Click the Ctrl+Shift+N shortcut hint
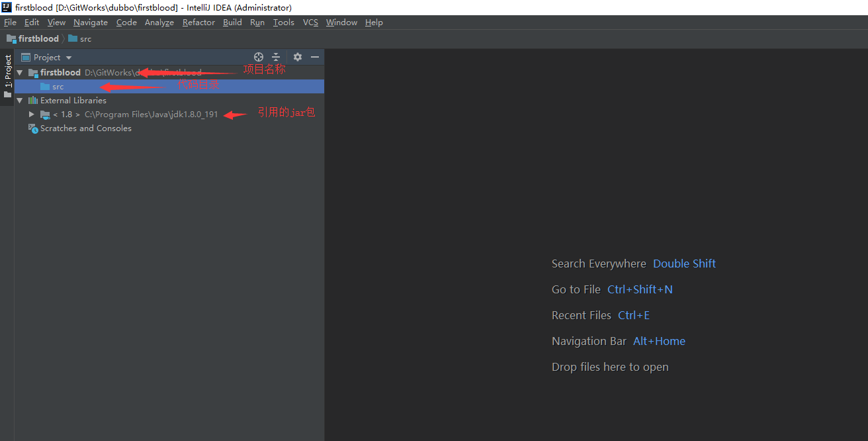This screenshot has width=868, height=441. click(640, 289)
